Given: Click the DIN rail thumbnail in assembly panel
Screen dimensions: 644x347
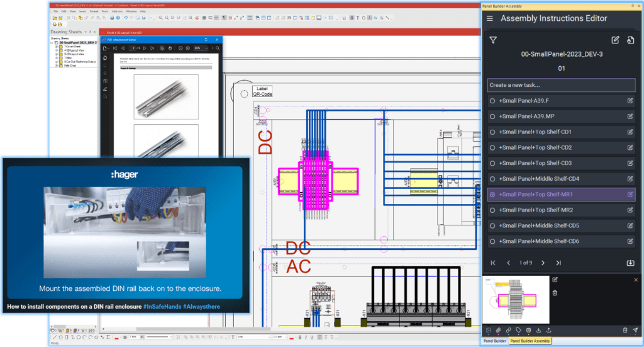Looking at the screenshot, I should tap(516, 300).
